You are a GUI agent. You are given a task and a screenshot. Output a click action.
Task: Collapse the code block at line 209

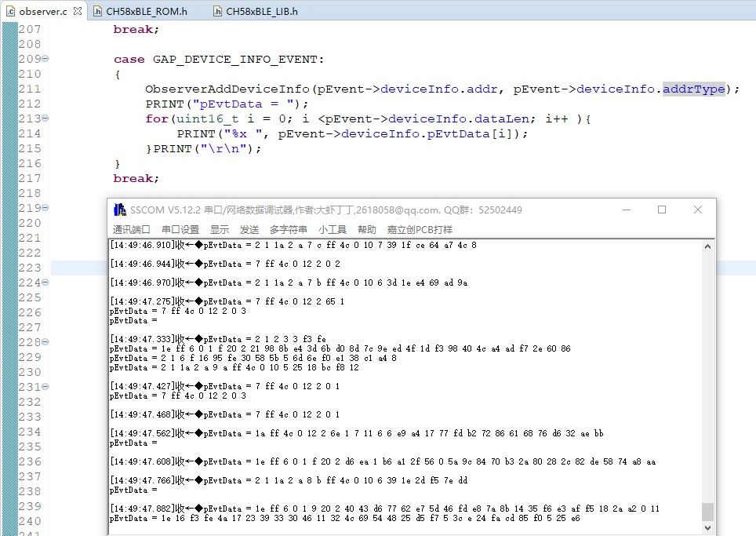pos(45,59)
